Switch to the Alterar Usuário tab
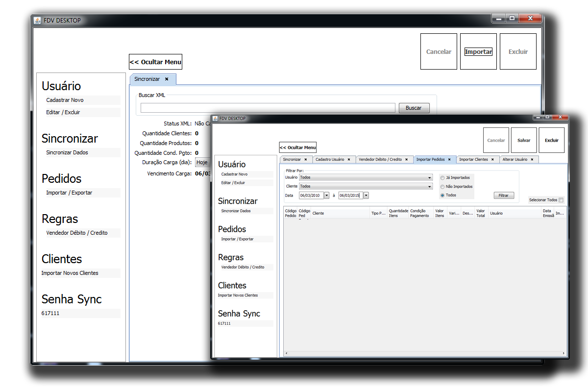 514,160
